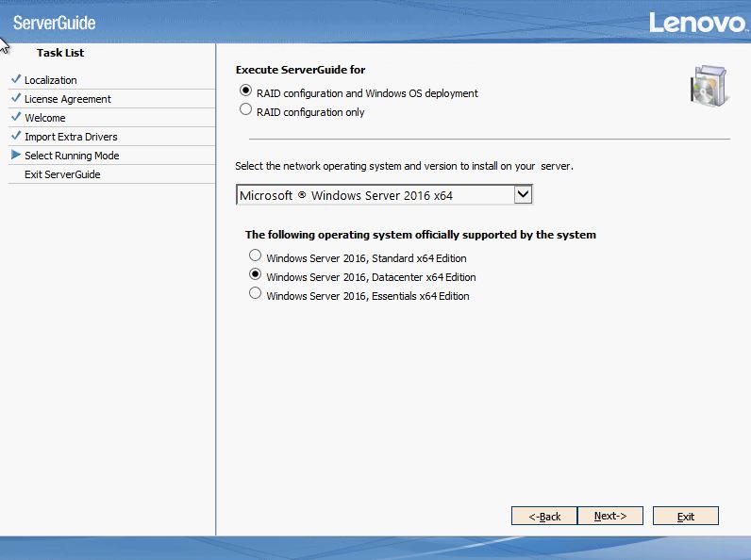Click the Welcome checkmark icon
The image size is (751, 560).
pyautogui.click(x=16, y=116)
